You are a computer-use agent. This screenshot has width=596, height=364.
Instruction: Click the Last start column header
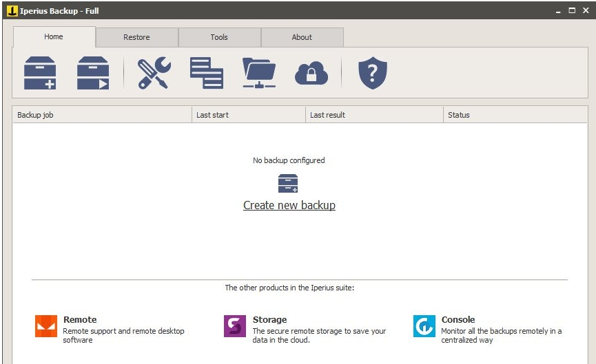[248, 115]
